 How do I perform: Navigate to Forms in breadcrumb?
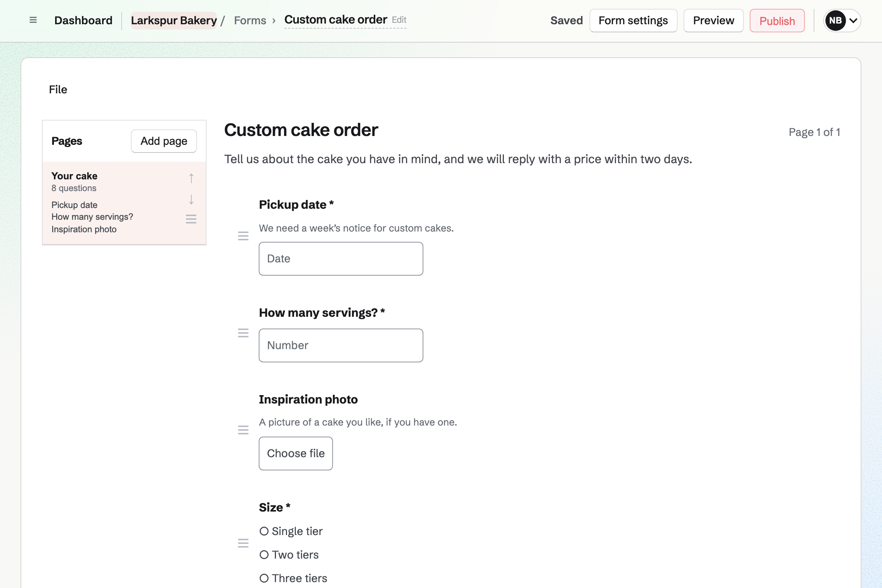pyautogui.click(x=250, y=21)
